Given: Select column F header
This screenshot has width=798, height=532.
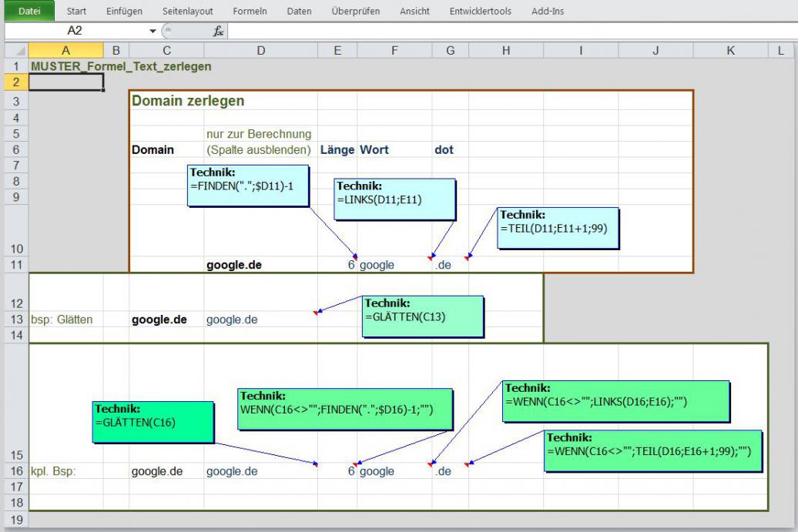Looking at the screenshot, I should (394, 50).
